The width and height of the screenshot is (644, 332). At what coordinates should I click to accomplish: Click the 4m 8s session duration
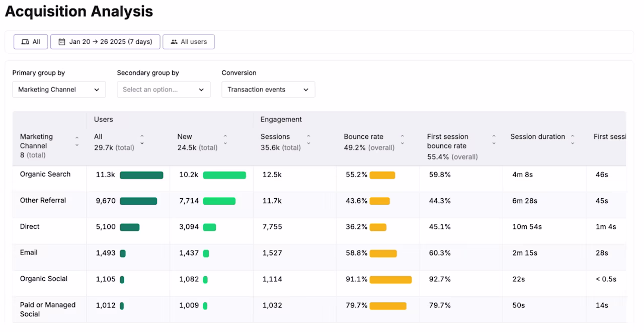(x=523, y=175)
